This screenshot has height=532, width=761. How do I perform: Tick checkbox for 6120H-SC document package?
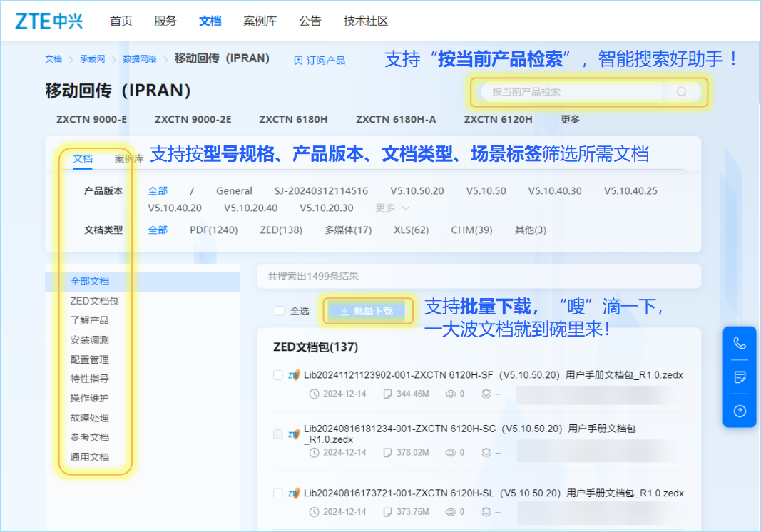(278, 434)
